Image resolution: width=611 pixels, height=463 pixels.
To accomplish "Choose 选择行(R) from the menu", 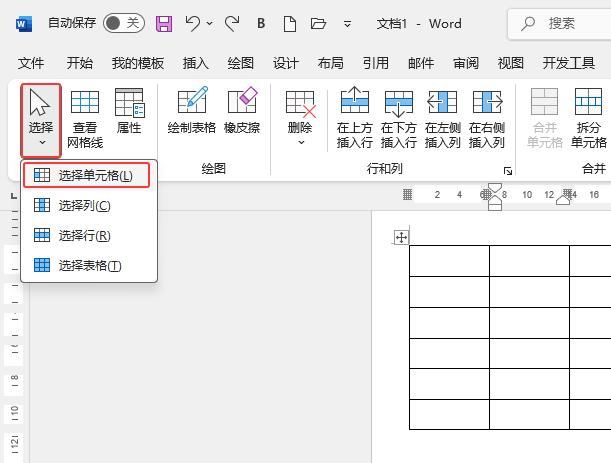I will click(x=89, y=235).
